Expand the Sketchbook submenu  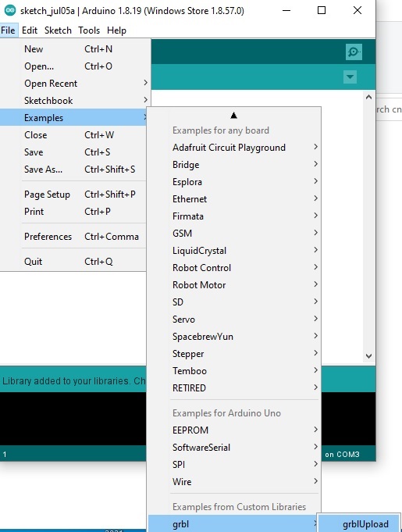[75, 101]
